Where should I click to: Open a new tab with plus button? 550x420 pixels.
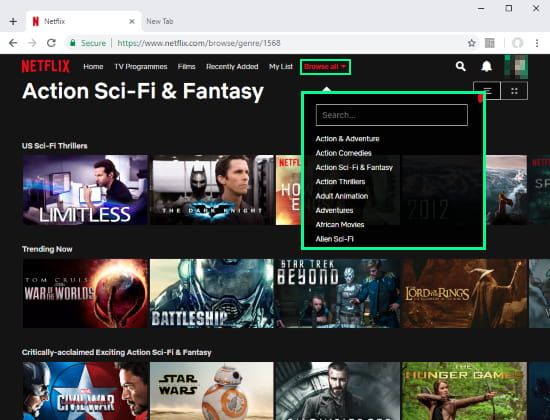pos(13,21)
